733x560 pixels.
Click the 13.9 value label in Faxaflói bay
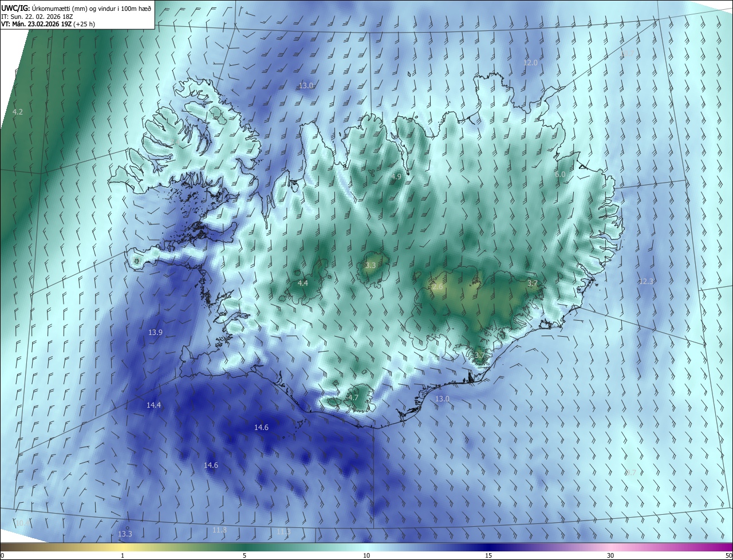[x=155, y=332]
